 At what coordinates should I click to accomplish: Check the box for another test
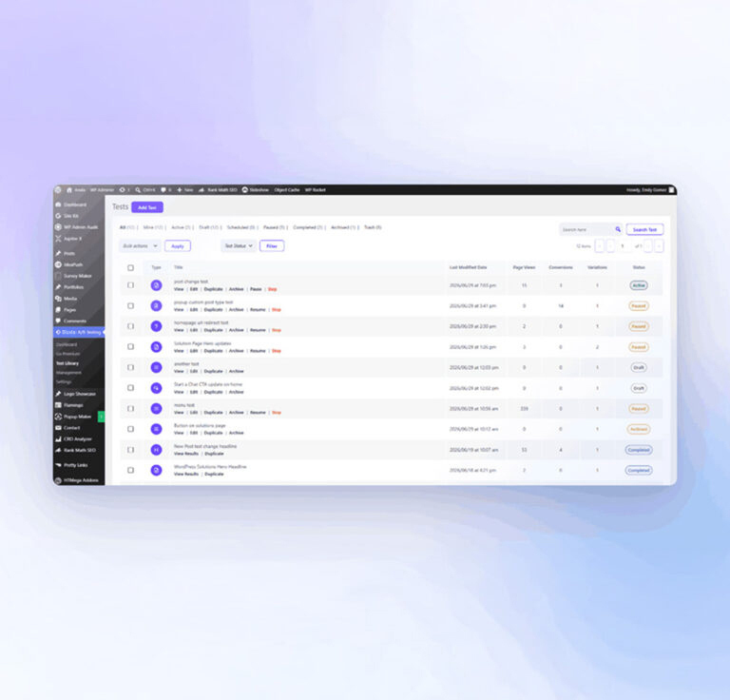tap(131, 367)
